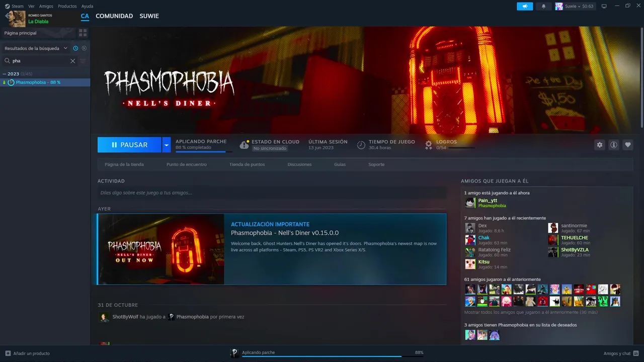Screen dimensions: 644x362
Task: Open the profile of friend Chak
Action: [x=484, y=238]
